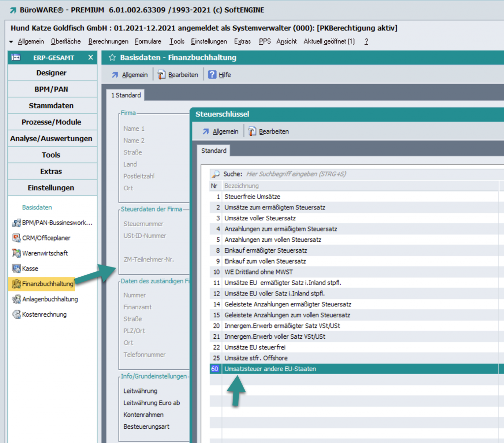Switch to the 1 Standard tab
Viewport: 504px width, 443px height.
126,95
